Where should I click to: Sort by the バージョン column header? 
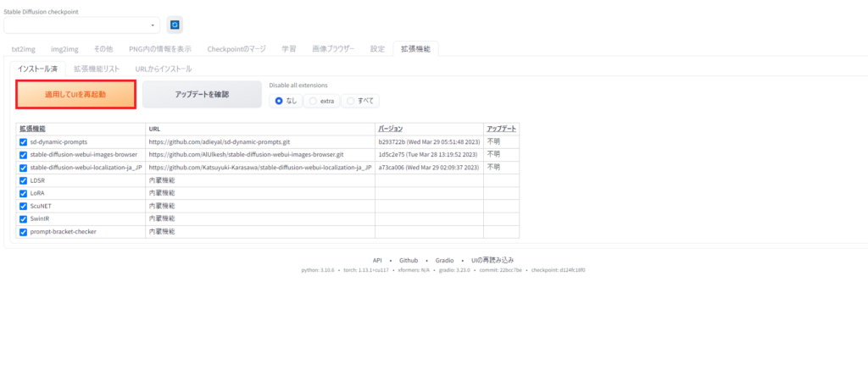pos(391,129)
